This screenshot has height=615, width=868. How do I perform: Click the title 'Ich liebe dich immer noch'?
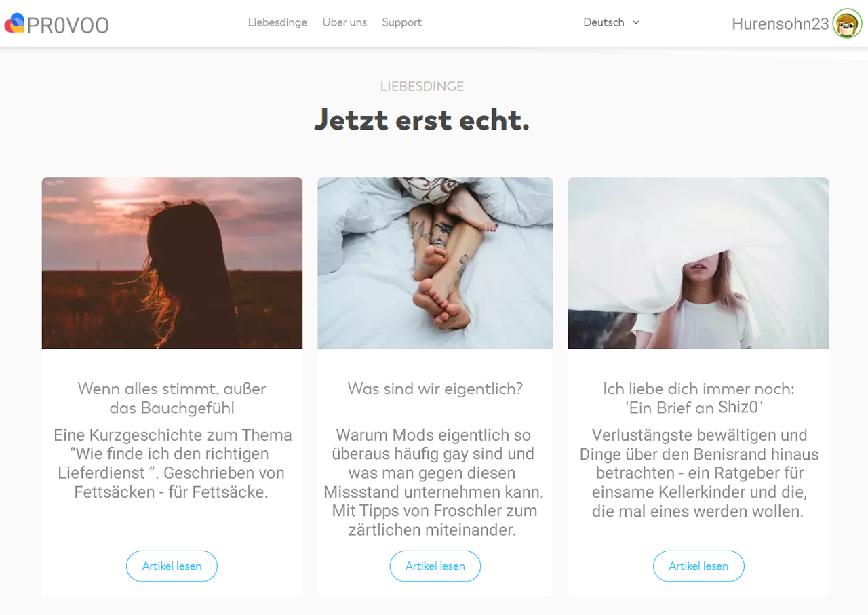(698, 389)
